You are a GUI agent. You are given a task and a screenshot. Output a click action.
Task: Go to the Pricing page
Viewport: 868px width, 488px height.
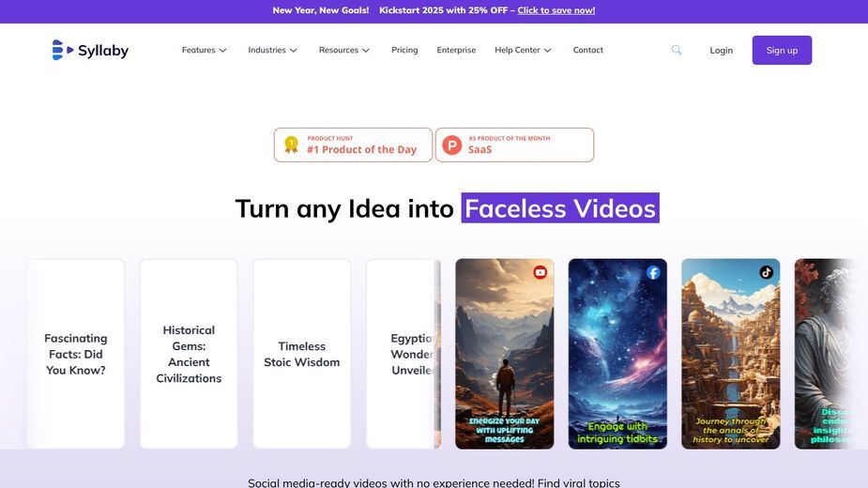pyautogui.click(x=404, y=50)
